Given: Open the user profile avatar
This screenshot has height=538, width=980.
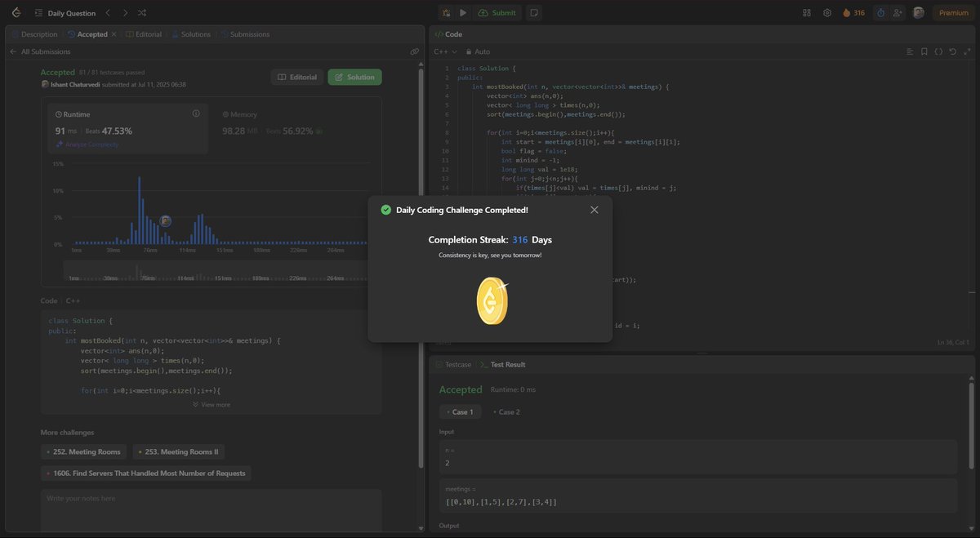Looking at the screenshot, I should point(919,13).
